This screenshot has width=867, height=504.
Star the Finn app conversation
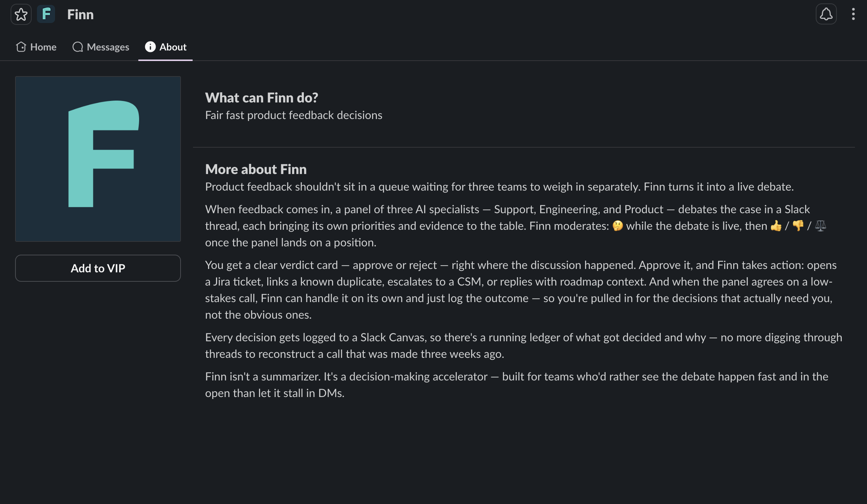(21, 15)
